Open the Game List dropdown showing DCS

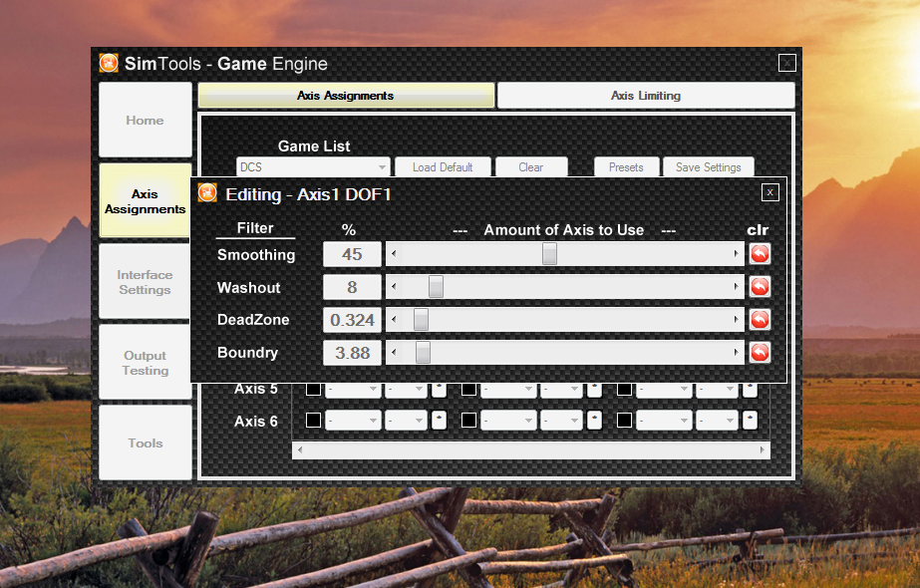tap(313, 167)
